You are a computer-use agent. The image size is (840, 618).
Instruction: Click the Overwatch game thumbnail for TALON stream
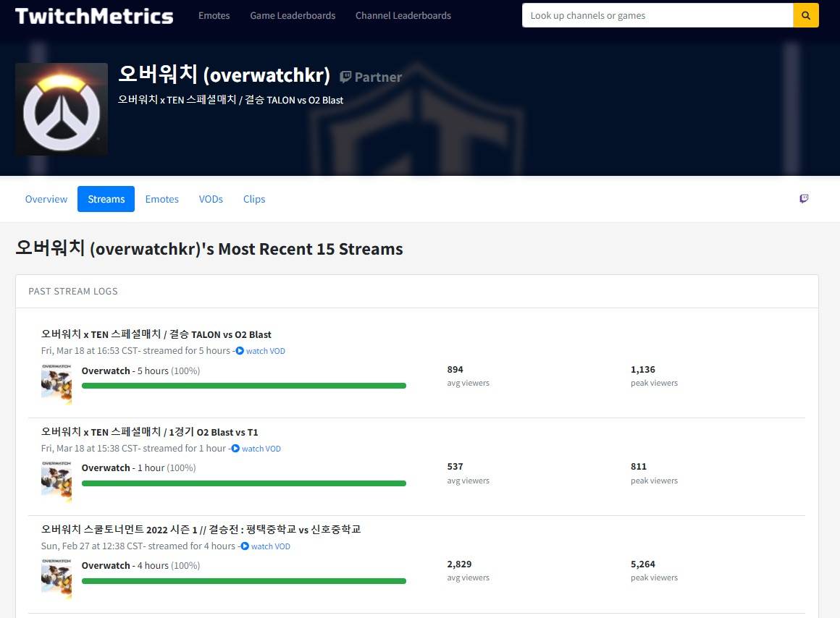point(56,384)
